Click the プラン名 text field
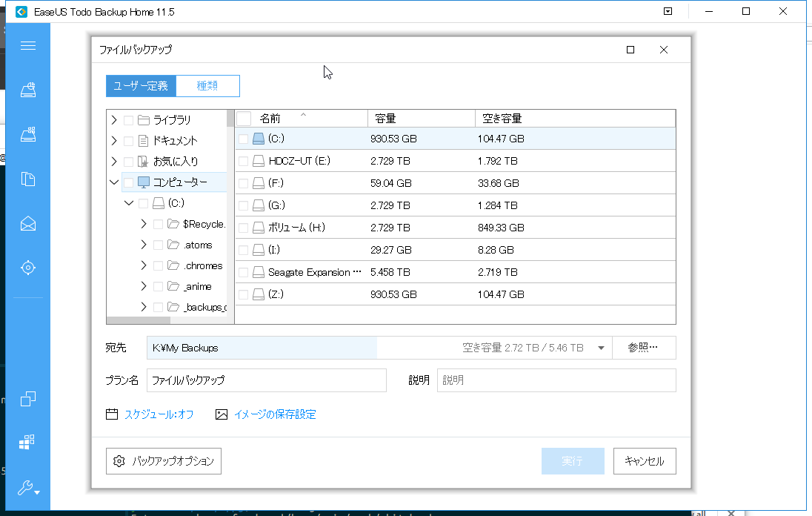 [267, 380]
